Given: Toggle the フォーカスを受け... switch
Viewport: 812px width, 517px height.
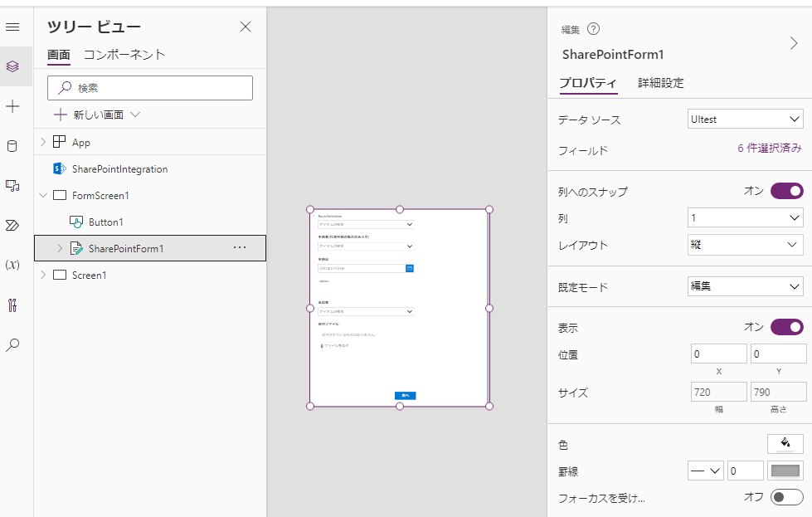Looking at the screenshot, I should (786, 497).
